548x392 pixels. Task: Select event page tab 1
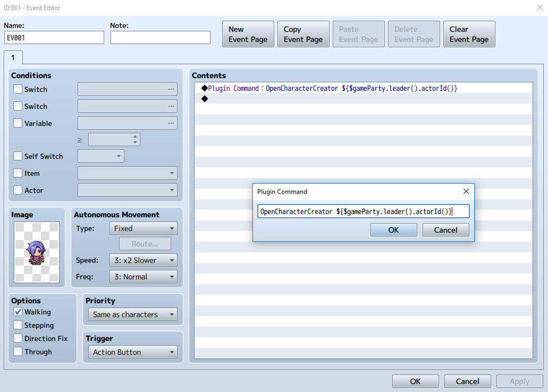click(x=13, y=57)
